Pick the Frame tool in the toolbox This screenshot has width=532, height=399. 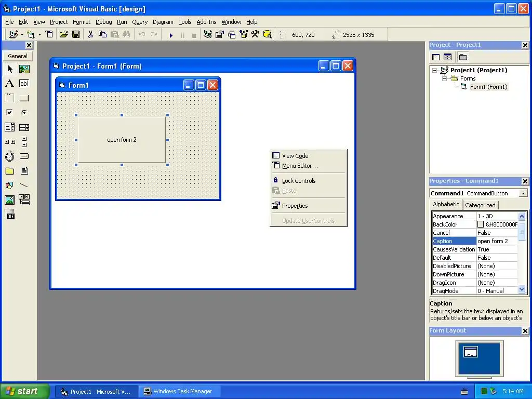(x=10, y=98)
